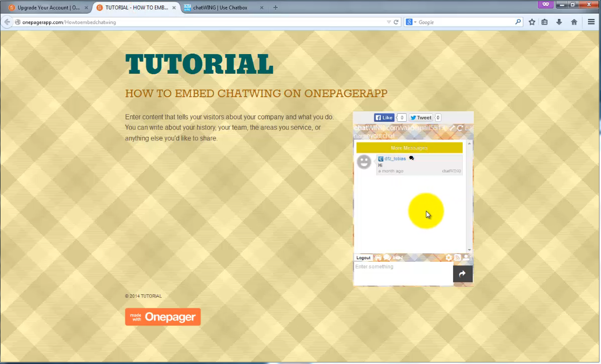This screenshot has width=601, height=364.
Task: Minimize the browser window
Action: (x=562, y=5)
